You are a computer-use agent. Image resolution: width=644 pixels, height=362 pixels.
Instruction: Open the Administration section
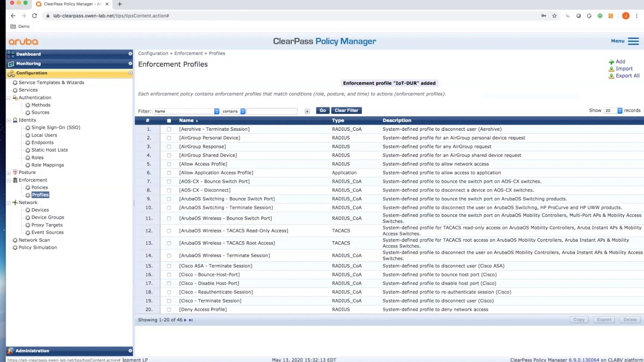pyautogui.click(x=69, y=350)
